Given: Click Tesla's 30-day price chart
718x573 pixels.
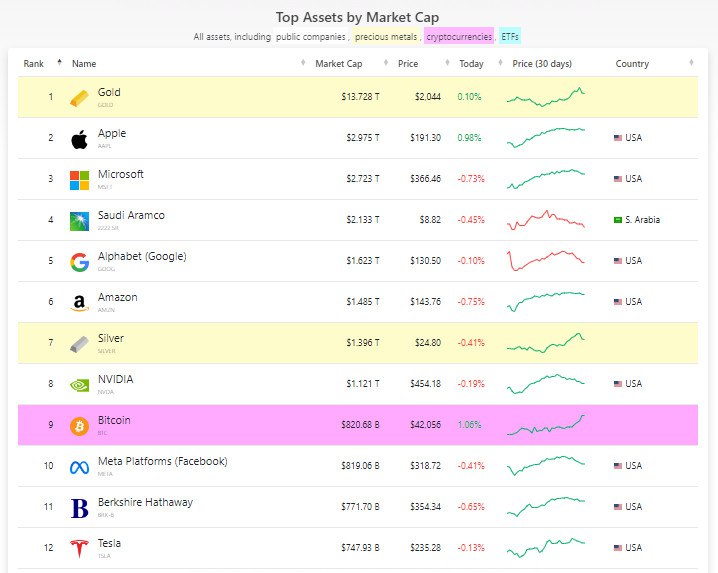Looking at the screenshot, I should point(546,547).
